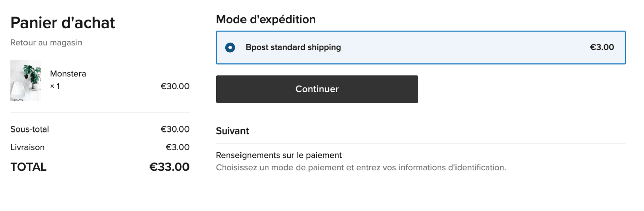This screenshot has height=211, width=644.
Task: Click the Livraison €3.00 amount
Action: (177, 147)
